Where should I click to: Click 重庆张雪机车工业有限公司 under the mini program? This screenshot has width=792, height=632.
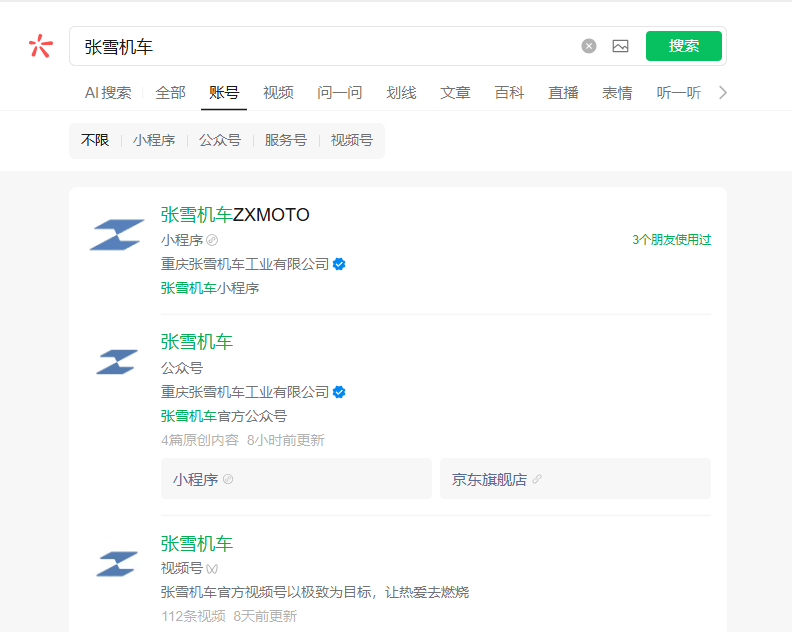[x=245, y=264]
